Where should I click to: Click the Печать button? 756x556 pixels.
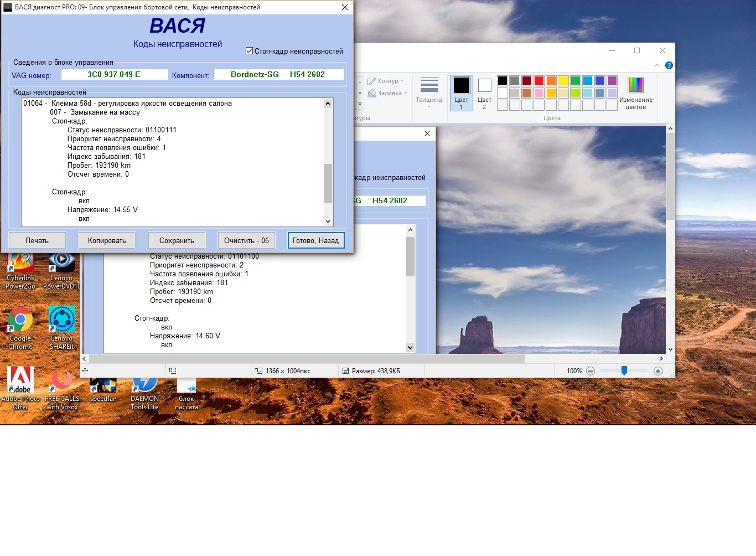37,240
